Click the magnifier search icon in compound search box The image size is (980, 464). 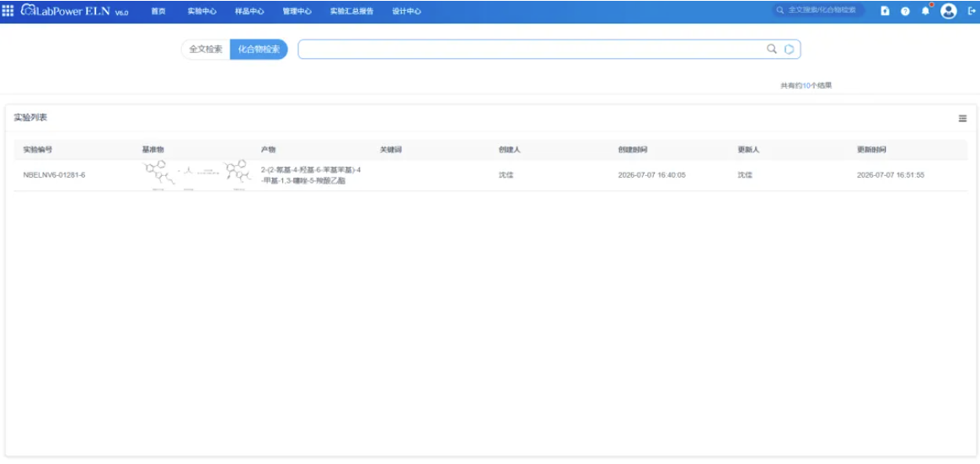click(x=772, y=49)
